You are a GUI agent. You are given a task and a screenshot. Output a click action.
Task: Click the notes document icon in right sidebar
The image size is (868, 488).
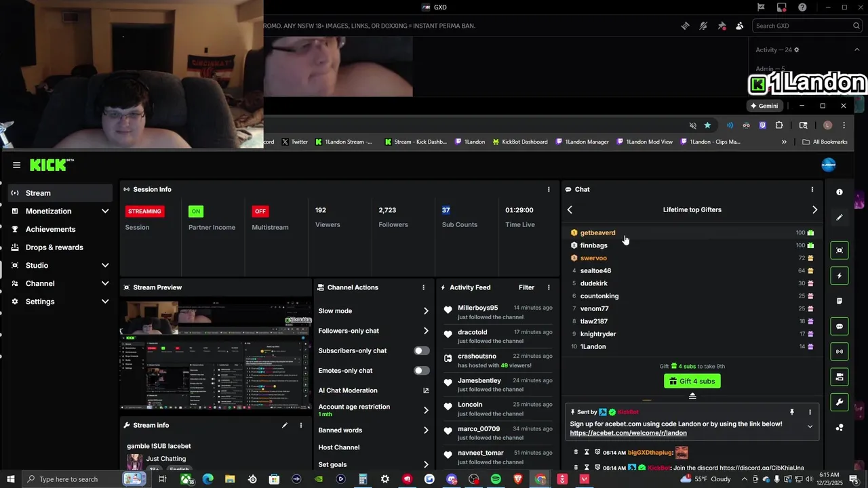(840, 301)
